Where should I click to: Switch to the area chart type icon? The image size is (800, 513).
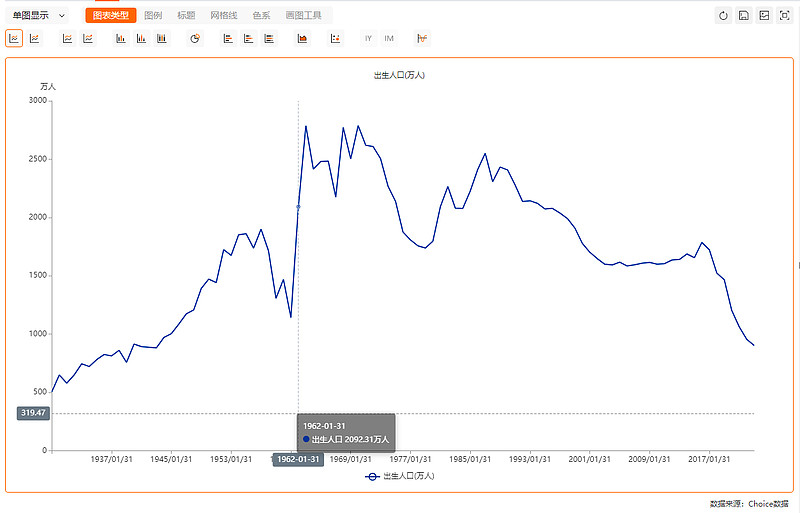302,38
